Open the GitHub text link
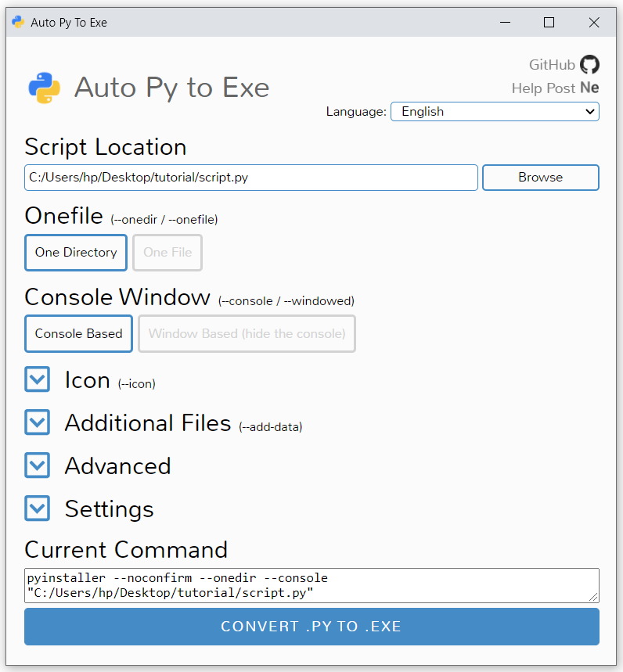The height and width of the screenshot is (672, 623). (x=552, y=65)
